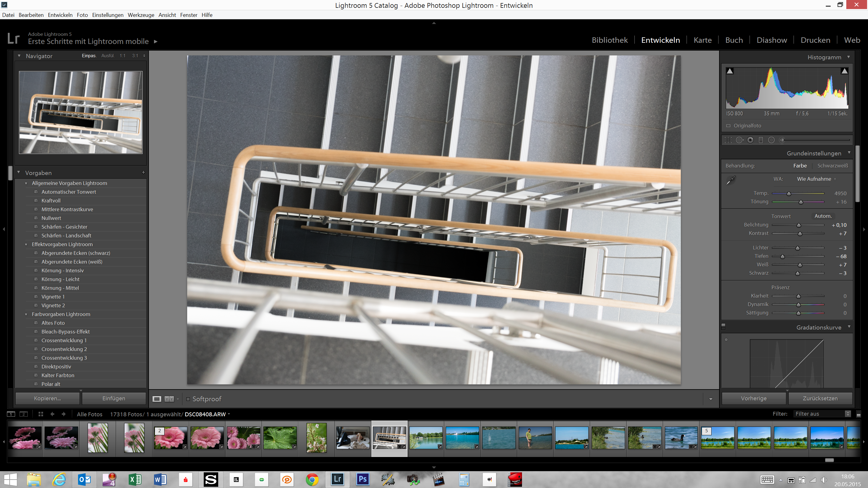Select the Radial Filter tool
Image resolution: width=868 pixels, height=488 pixels.
pos(771,140)
